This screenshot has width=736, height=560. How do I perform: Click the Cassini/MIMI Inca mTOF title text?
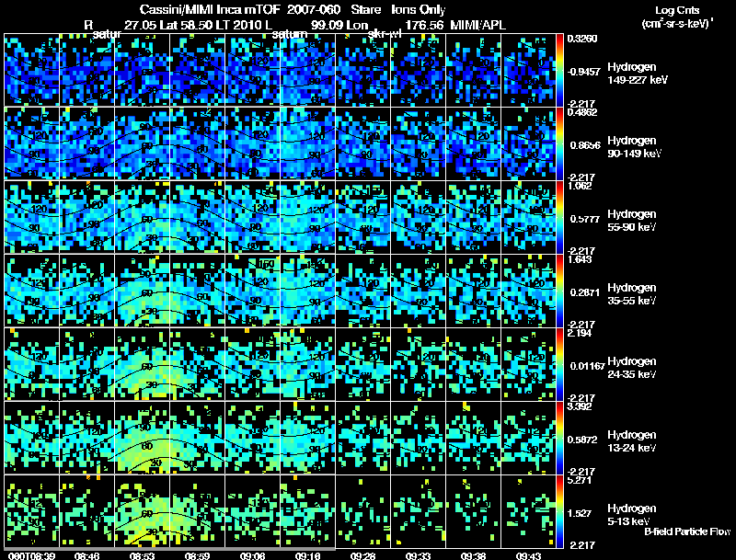210,9
